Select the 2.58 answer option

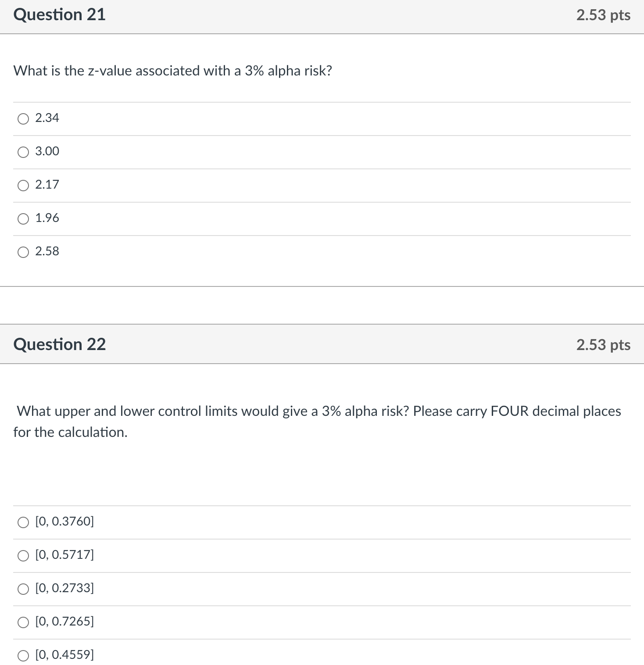(23, 252)
